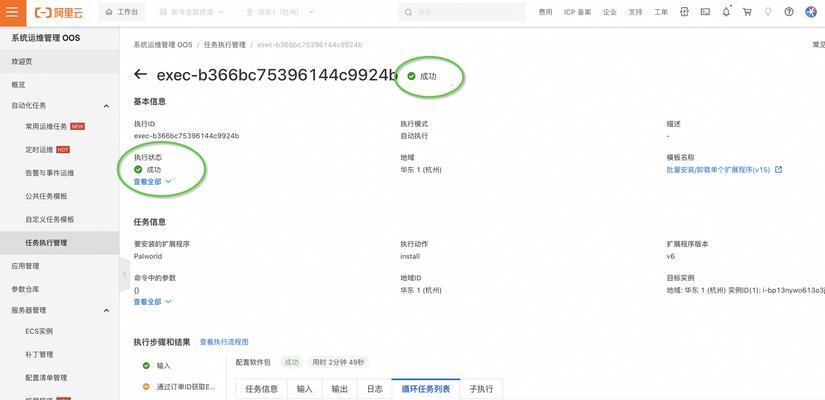Viewport: 825px width, 400px height.
Task: Switch to the 子执行 tab
Action: coord(481,389)
